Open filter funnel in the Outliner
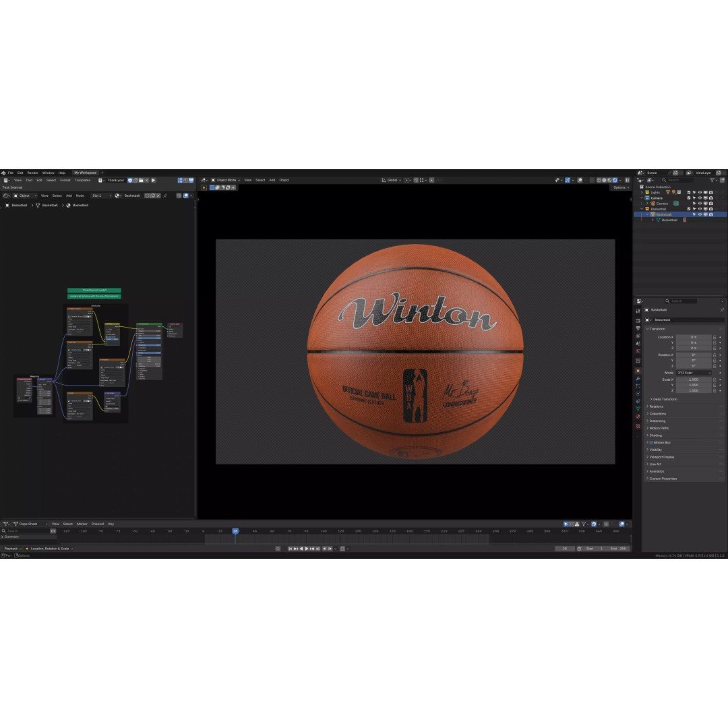This screenshot has width=728, height=728. [x=712, y=180]
